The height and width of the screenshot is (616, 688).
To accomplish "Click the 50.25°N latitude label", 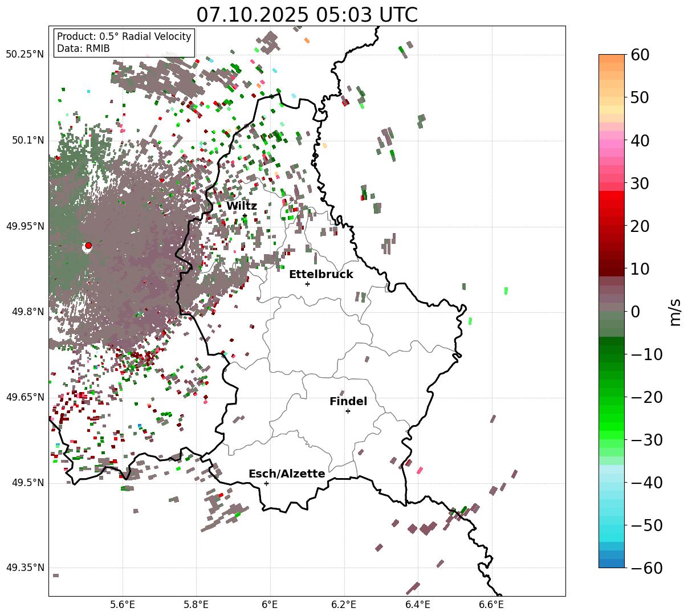I will click(25, 55).
